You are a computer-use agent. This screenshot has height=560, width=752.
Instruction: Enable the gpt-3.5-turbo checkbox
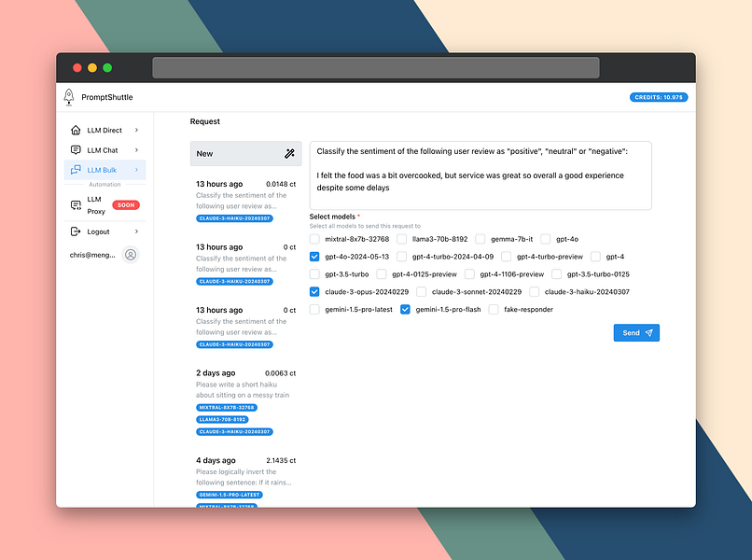coord(314,274)
